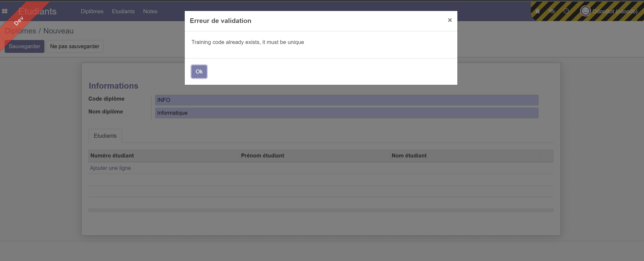Focus the Code diplôme input field
Image resolution: width=644 pixels, height=261 pixels.
click(347, 100)
